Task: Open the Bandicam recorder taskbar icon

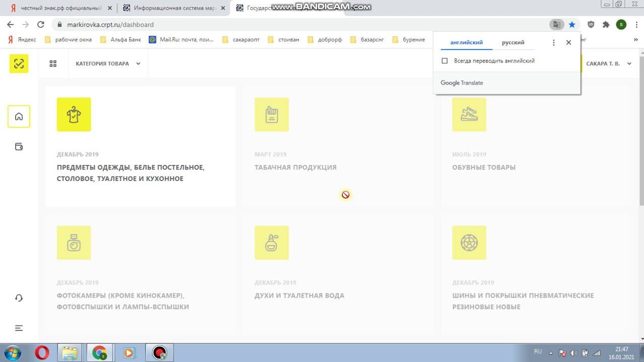Action: [x=159, y=352]
